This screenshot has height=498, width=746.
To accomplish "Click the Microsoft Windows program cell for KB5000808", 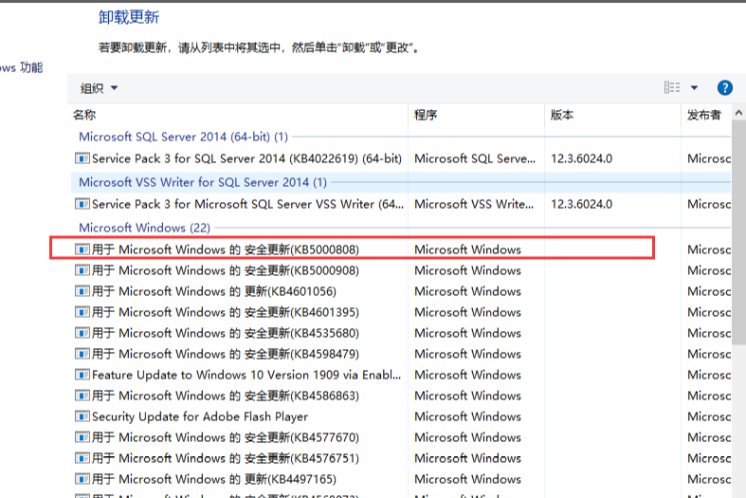I will [x=468, y=249].
